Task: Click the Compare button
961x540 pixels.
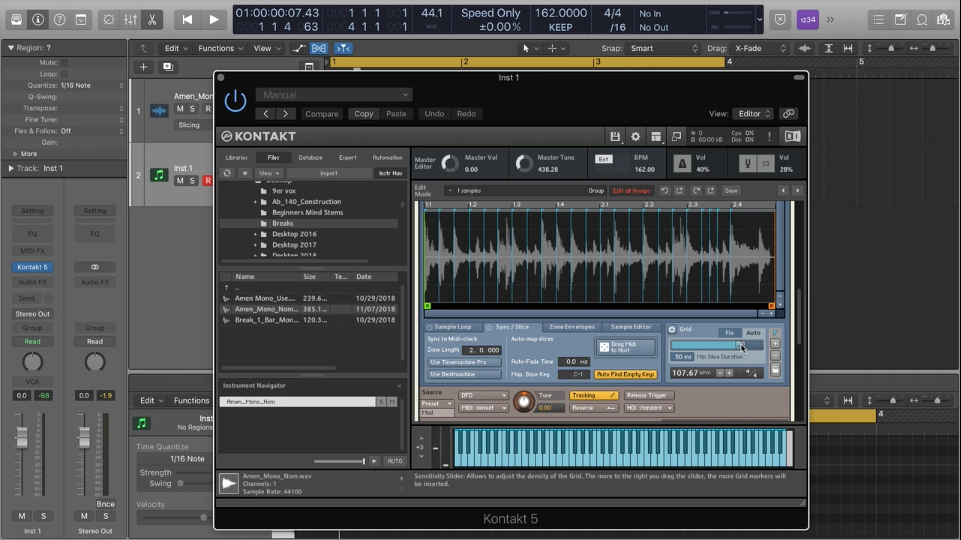Action: click(322, 114)
